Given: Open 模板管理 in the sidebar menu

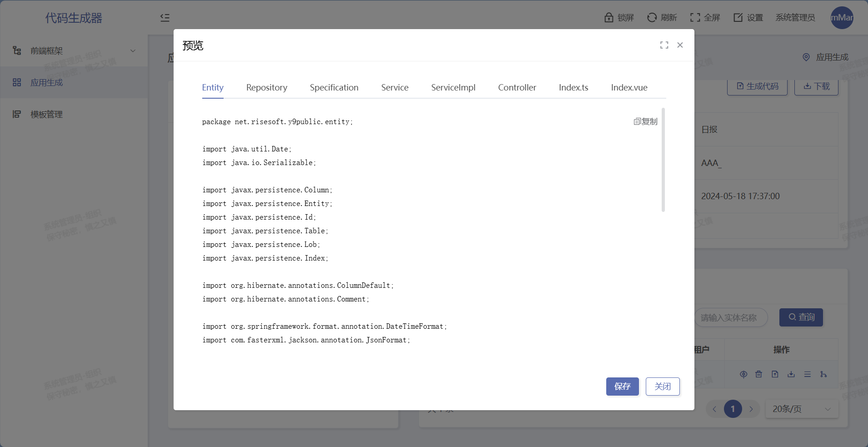Looking at the screenshot, I should (74, 114).
